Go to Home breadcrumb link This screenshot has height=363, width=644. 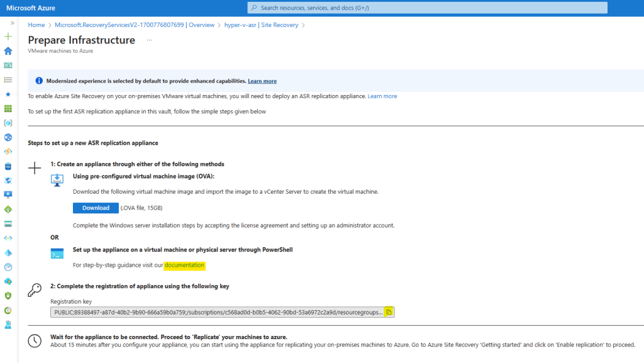(36, 25)
